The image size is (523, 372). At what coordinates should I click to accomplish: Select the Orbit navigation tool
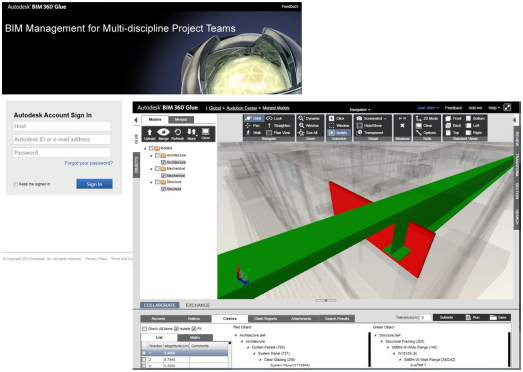[x=253, y=118]
